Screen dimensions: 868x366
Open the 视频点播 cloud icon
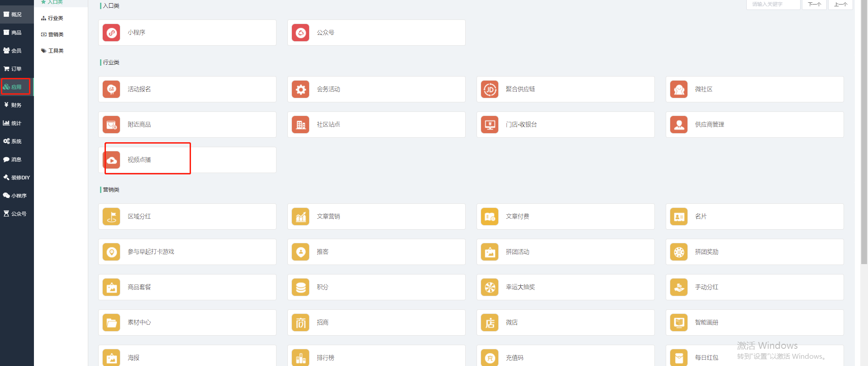(x=111, y=160)
